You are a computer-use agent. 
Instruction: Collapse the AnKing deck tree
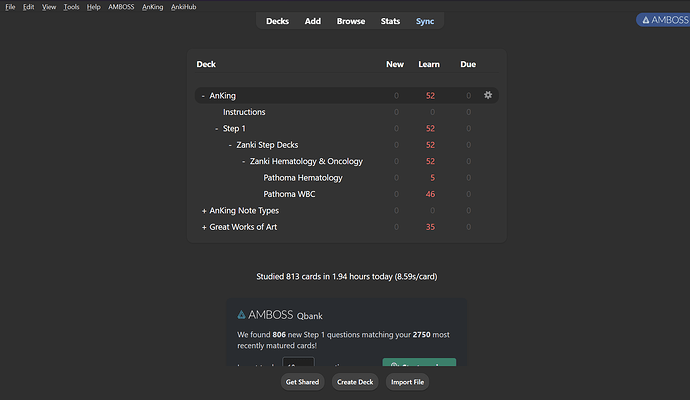pos(204,96)
